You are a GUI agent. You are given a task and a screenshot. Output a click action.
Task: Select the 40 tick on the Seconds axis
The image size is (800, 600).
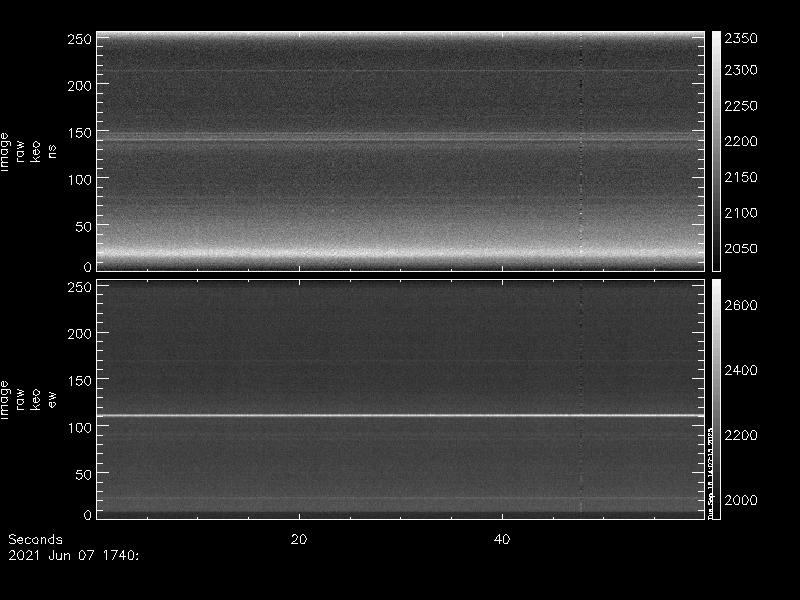[503, 539]
